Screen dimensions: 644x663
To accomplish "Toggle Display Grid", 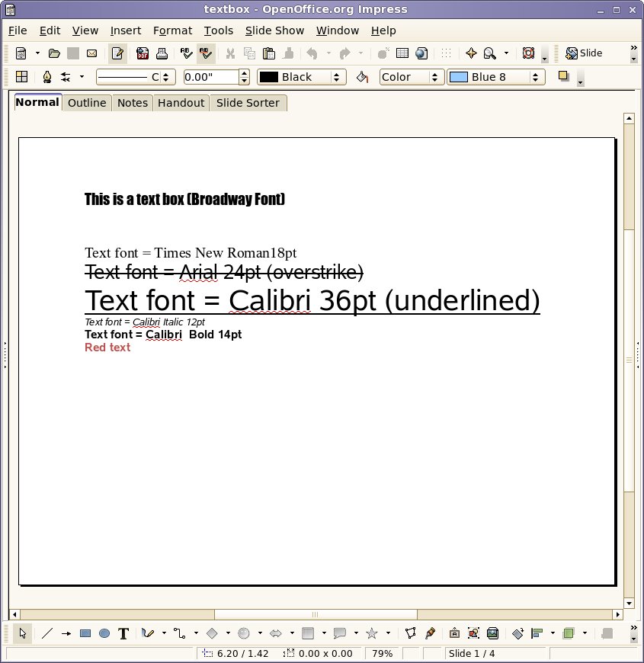I will point(446,53).
